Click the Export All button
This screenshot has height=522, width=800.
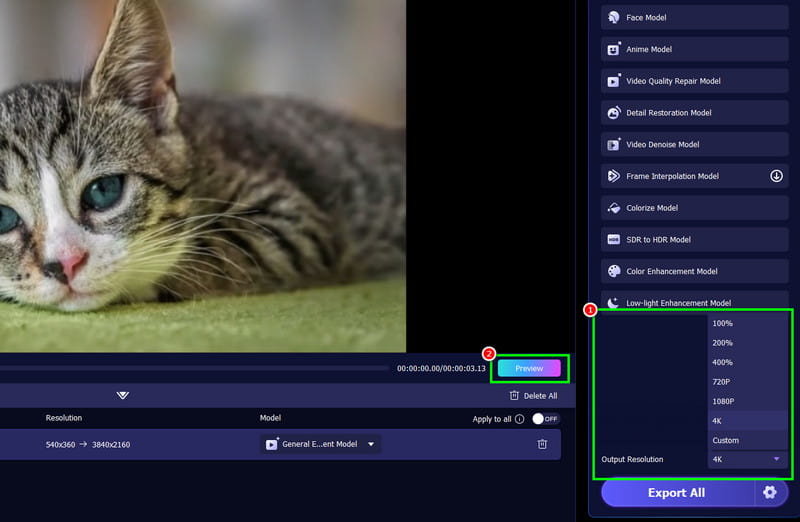coord(677,493)
